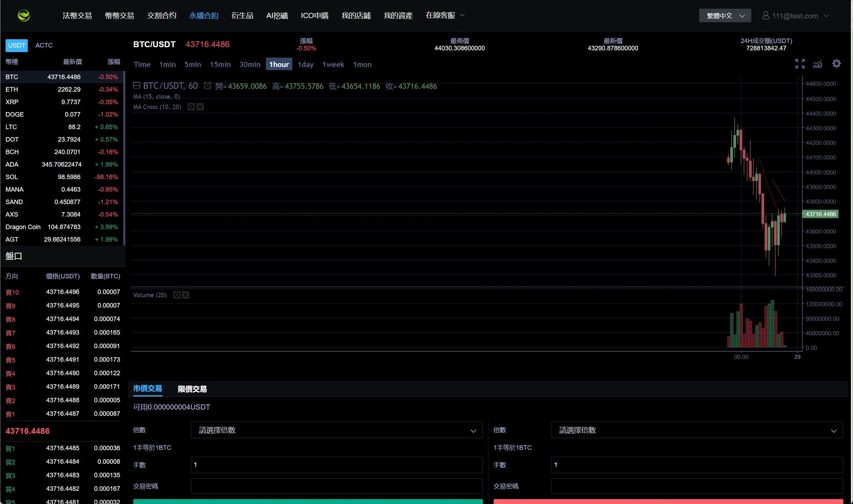This screenshot has width=853, height=504.
Task: Click the fullscreen chart icon
Action: (800, 64)
